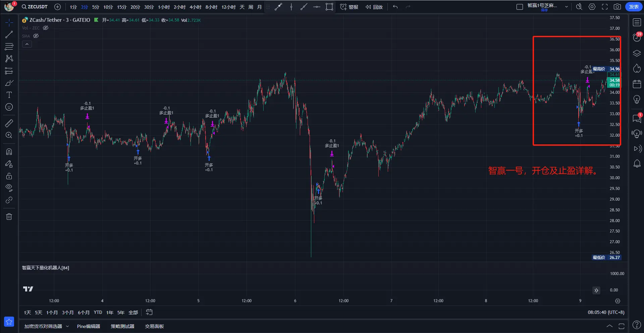Image resolution: width=644 pixels, height=333 pixels.
Task: Expand the layout name dropdown arrow
Action: pyautogui.click(x=567, y=7)
